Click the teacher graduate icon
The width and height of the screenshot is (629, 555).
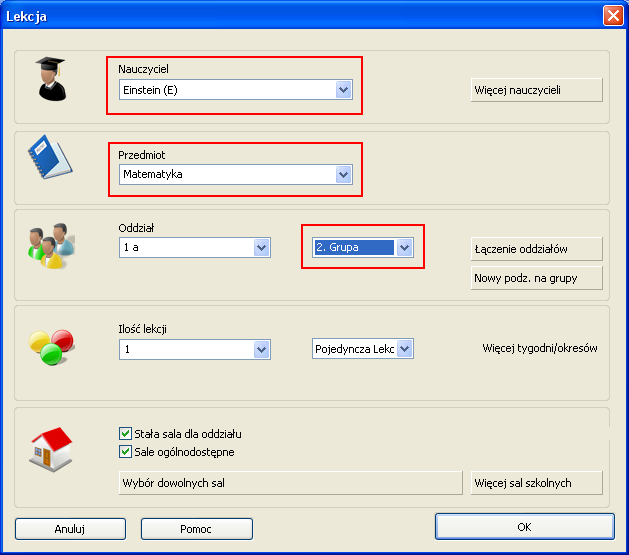[x=51, y=79]
